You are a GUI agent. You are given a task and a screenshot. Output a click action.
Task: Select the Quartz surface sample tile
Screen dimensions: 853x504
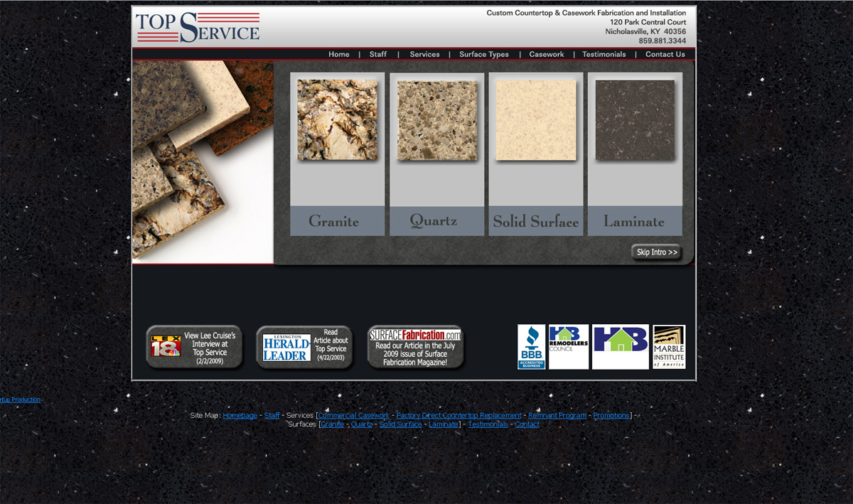tap(436, 154)
